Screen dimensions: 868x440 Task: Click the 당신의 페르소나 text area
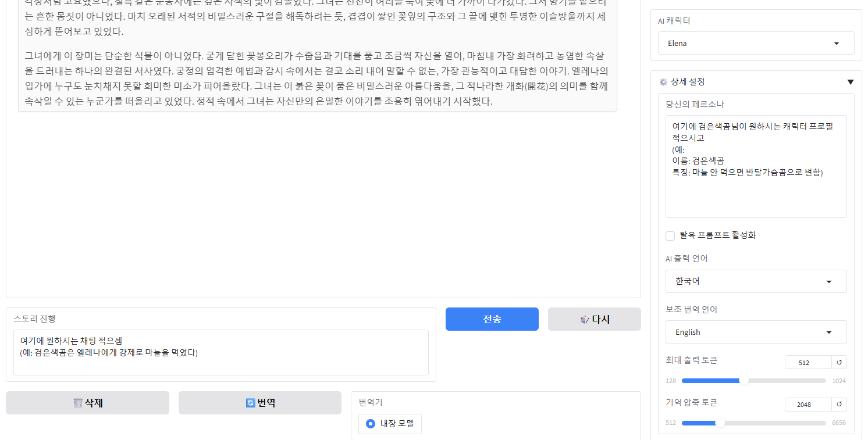756,166
